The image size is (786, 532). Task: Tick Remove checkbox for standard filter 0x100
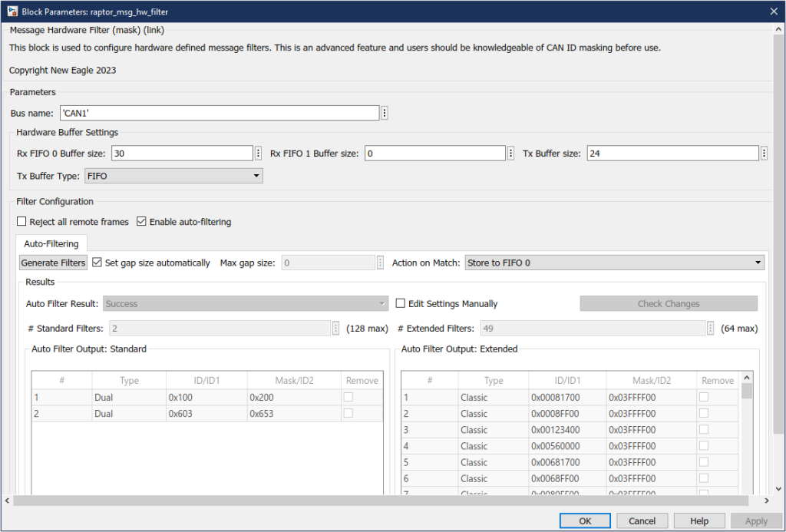(x=349, y=397)
